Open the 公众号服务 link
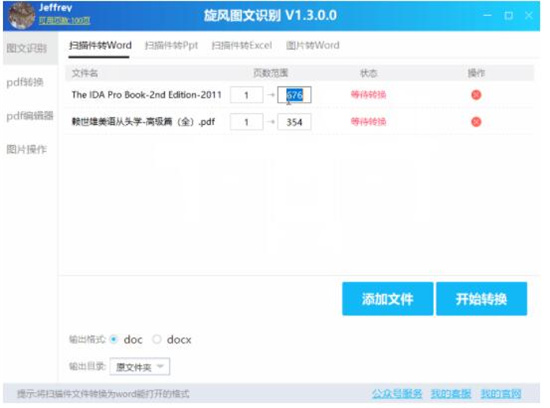550x408 pixels. (x=397, y=394)
